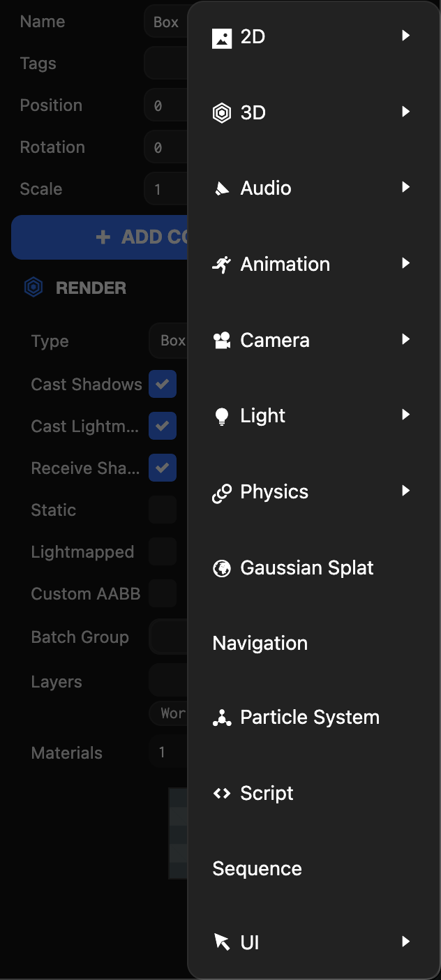Disable the Cast Lightmap Shadows checkbox

pos(163,426)
